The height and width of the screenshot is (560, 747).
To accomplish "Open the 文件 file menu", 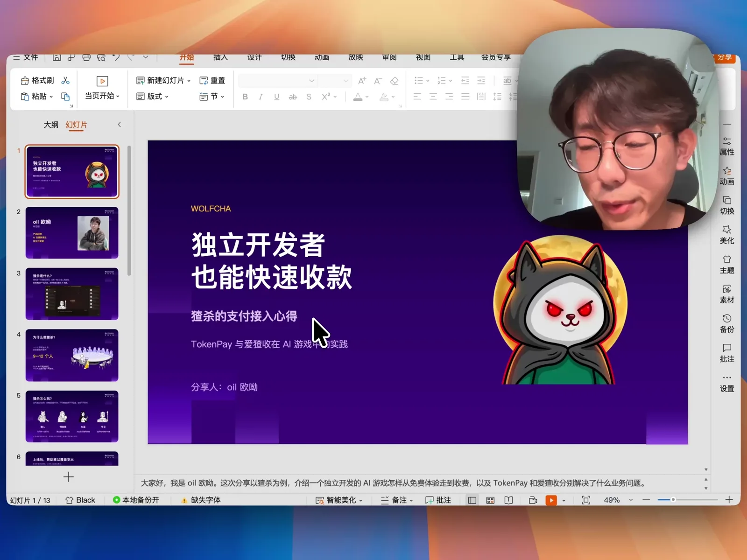I will [x=26, y=57].
